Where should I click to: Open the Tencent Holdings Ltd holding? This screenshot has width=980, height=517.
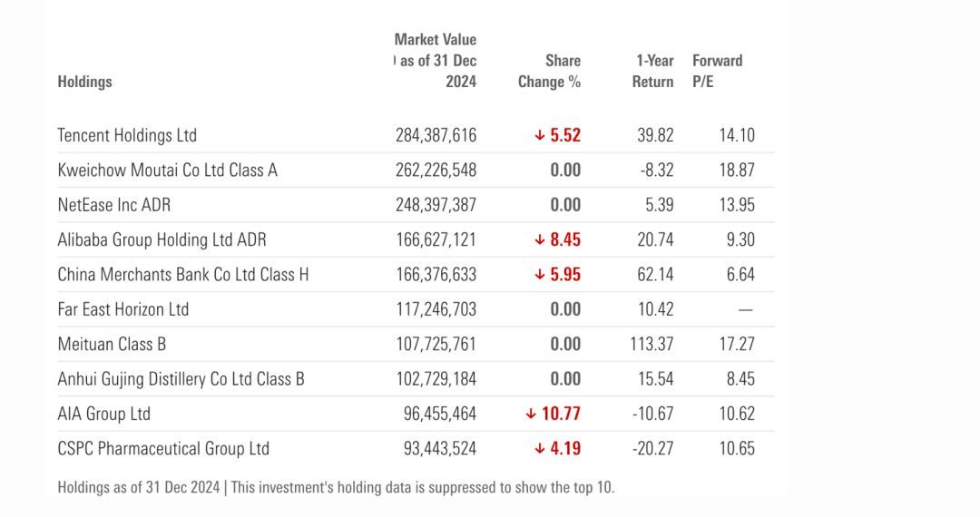pos(127,135)
